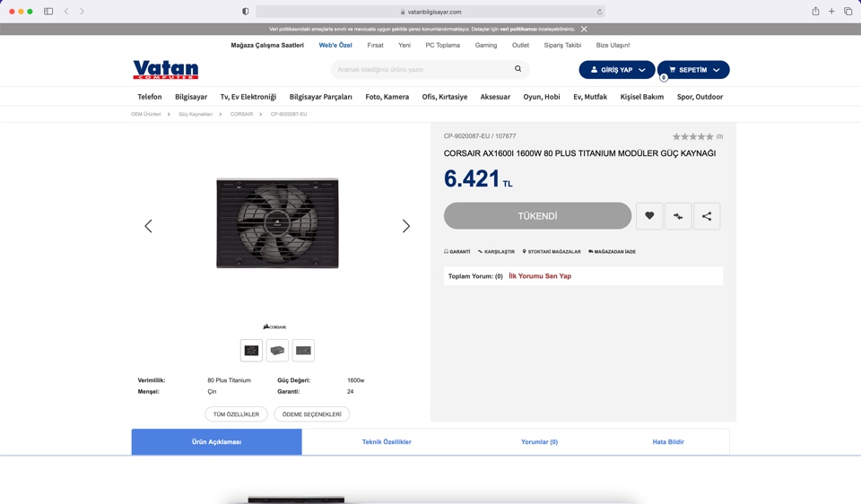Click ÖDEME SEÇENEKLERİ button

pyautogui.click(x=311, y=414)
